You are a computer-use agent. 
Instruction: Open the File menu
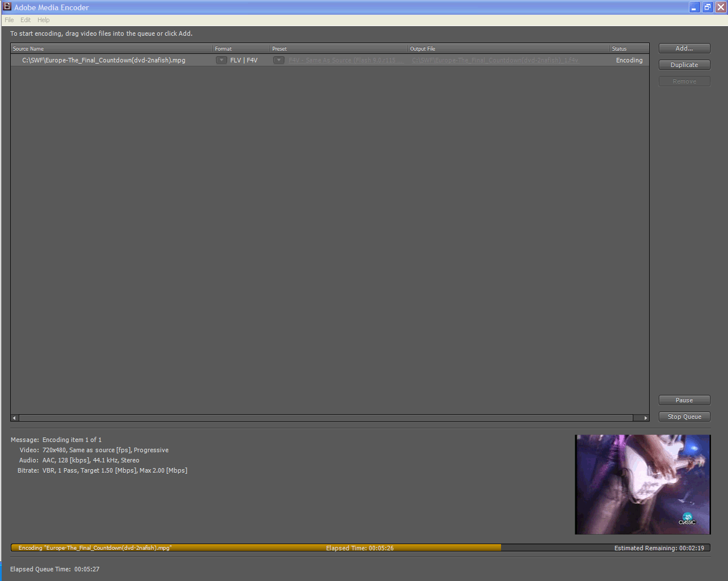[x=9, y=20]
